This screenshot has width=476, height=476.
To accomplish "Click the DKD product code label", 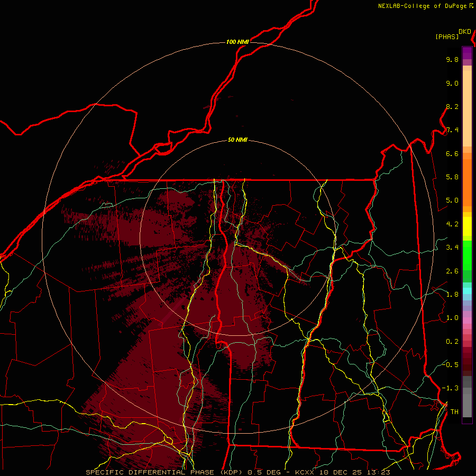I will (x=465, y=32).
